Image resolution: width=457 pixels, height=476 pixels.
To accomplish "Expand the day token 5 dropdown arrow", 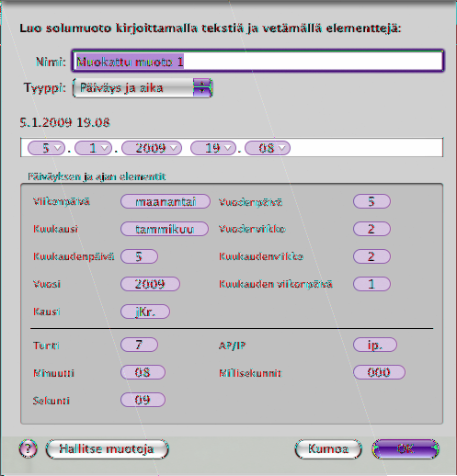I will tap(58, 148).
